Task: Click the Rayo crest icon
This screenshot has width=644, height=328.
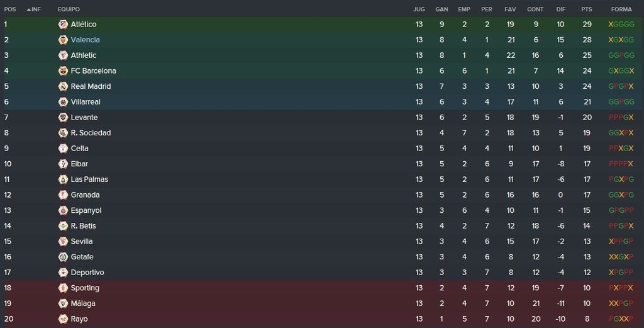Action: tap(63, 319)
